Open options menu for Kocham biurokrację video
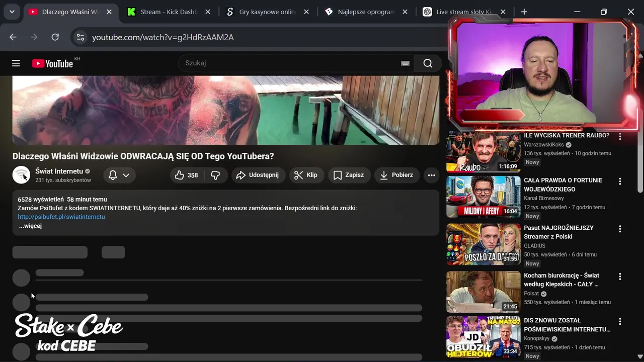 pyautogui.click(x=620, y=277)
